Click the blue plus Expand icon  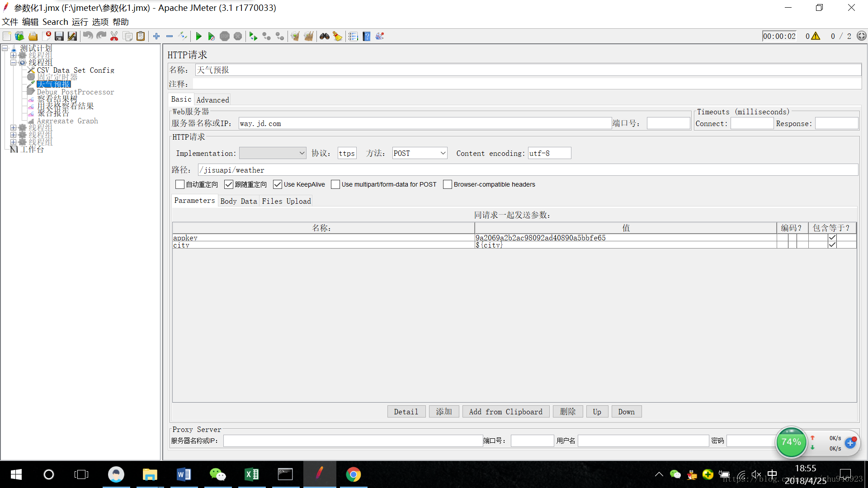156,36
